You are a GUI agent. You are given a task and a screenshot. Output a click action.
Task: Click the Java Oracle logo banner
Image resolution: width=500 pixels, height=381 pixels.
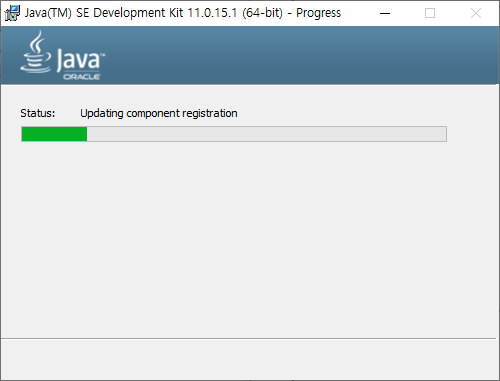point(62,55)
